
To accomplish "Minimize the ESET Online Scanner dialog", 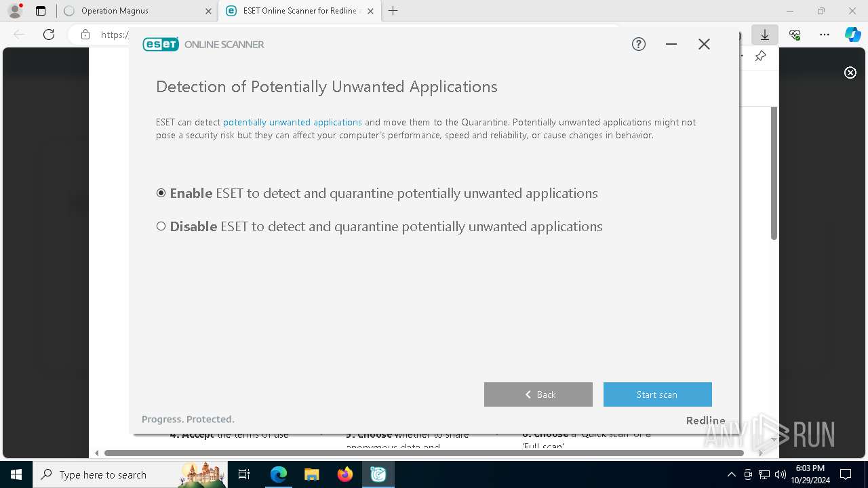I will (671, 44).
